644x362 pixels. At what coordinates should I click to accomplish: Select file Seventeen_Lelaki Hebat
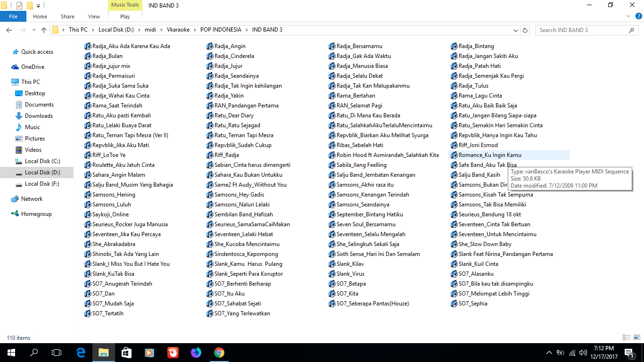[x=239, y=234]
